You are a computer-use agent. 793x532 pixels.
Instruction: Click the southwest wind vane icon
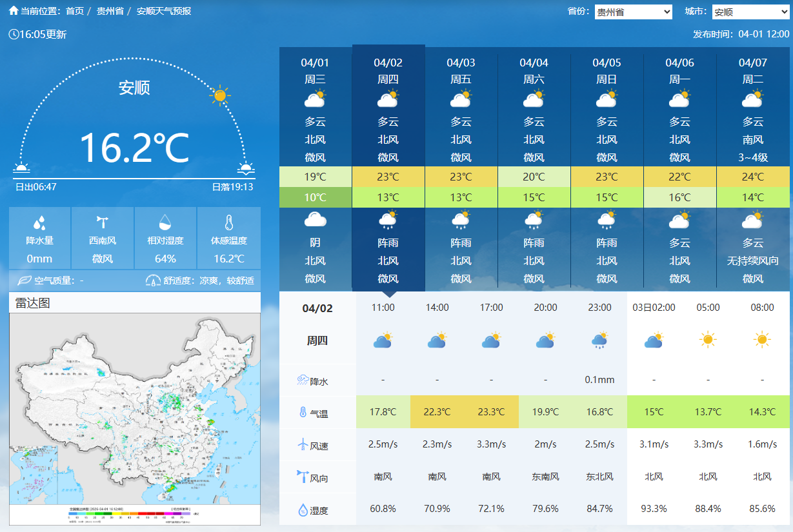pyautogui.click(x=102, y=222)
